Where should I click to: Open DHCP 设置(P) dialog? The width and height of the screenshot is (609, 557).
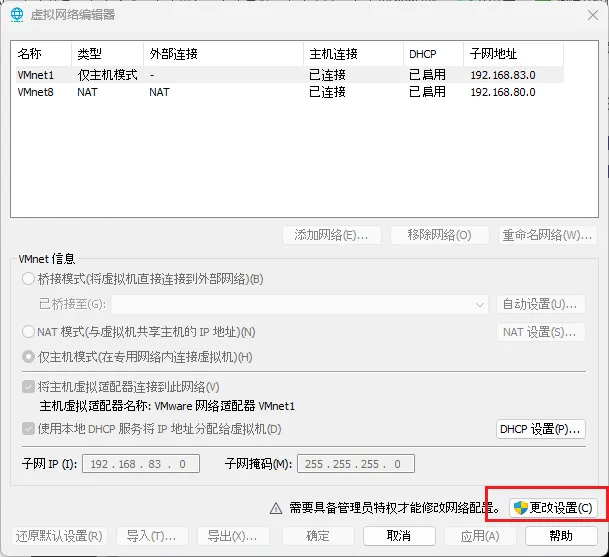[541, 429]
